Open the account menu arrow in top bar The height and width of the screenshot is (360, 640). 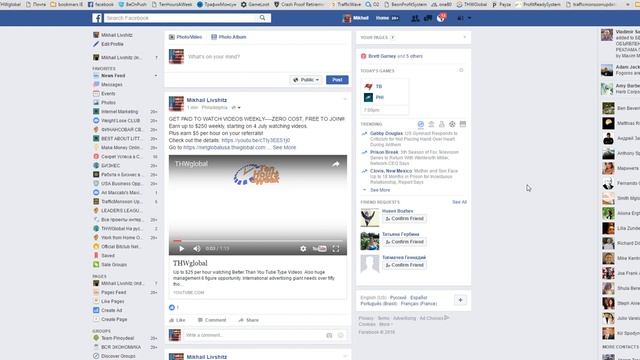coord(469,18)
